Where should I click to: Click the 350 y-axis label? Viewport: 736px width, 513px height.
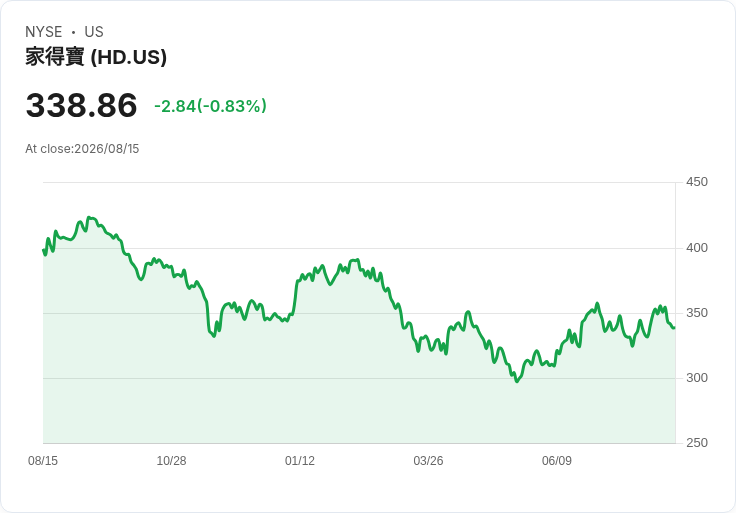click(697, 313)
